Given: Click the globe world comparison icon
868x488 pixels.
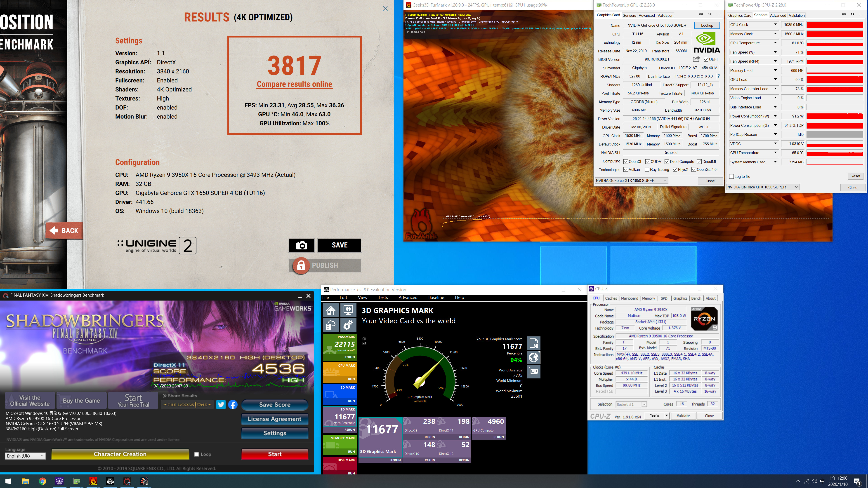Looking at the screenshot, I should tap(533, 357).
